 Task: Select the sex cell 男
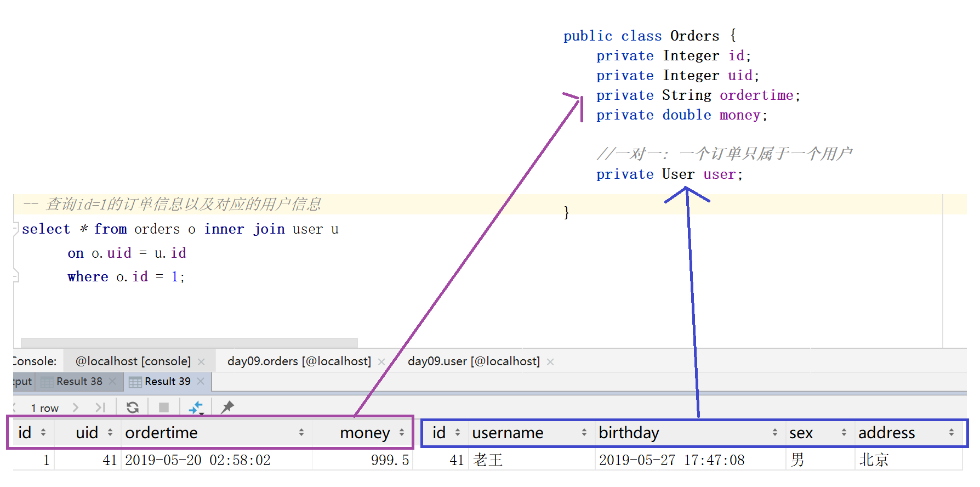tap(819, 460)
